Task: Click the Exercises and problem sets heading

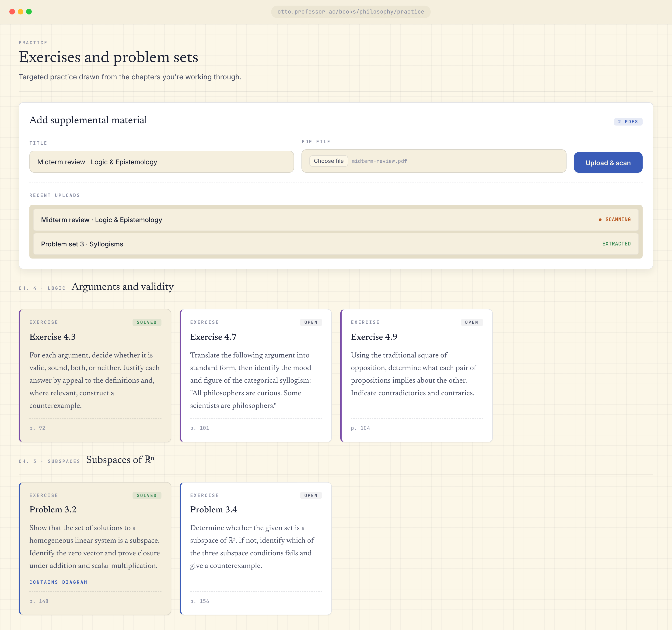Action: click(108, 57)
